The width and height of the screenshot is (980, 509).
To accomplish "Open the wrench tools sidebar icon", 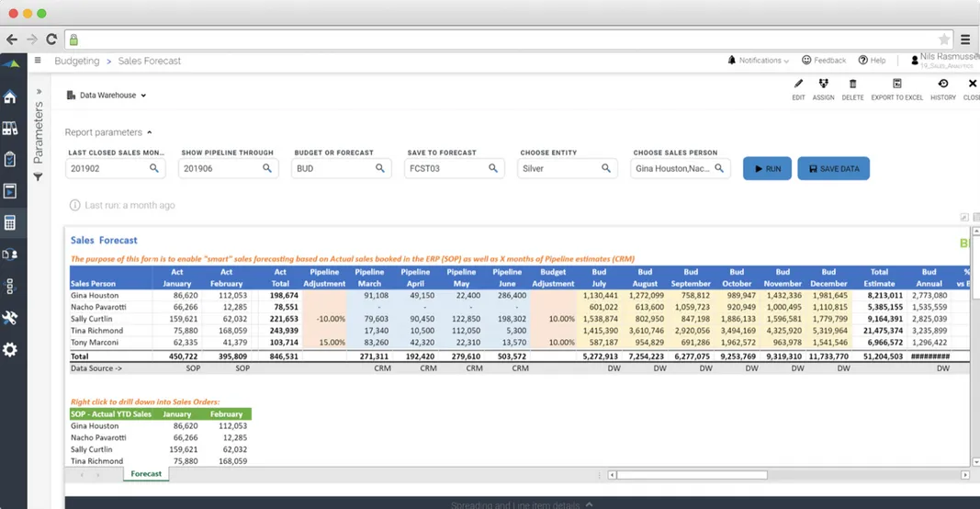I will [x=10, y=318].
